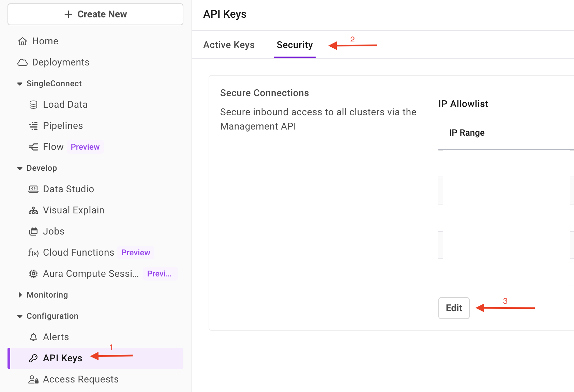Open Flow via its branching icon
This screenshot has width=574, height=392.
(33, 147)
